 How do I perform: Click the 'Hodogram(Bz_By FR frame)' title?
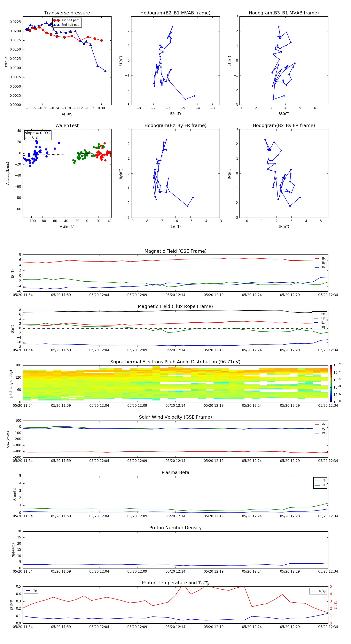(175, 125)
